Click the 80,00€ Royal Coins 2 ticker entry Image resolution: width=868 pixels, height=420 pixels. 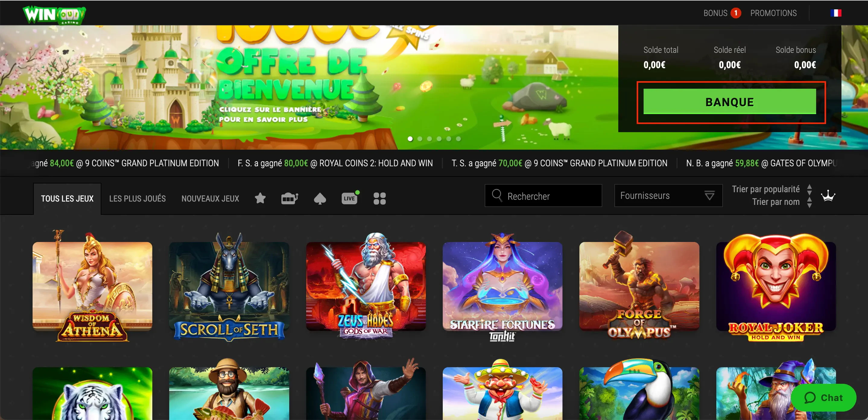335,163
